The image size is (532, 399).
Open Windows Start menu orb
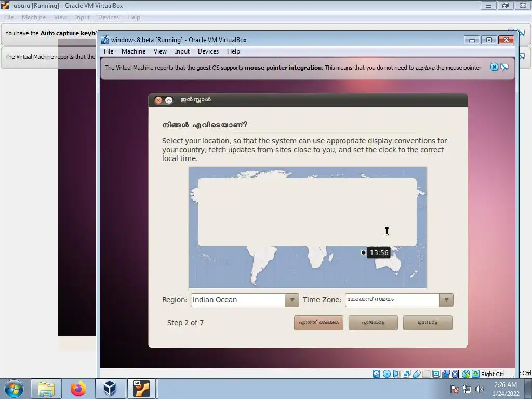[x=14, y=389]
